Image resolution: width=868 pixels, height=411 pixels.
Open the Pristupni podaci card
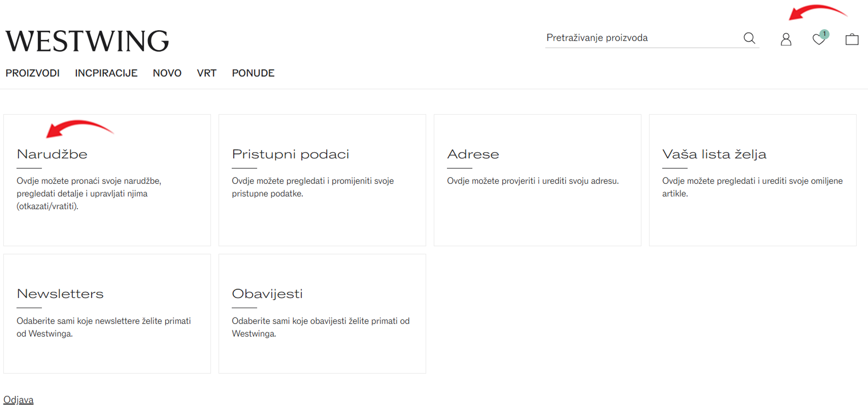pyautogui.click(x=322, y=180)
